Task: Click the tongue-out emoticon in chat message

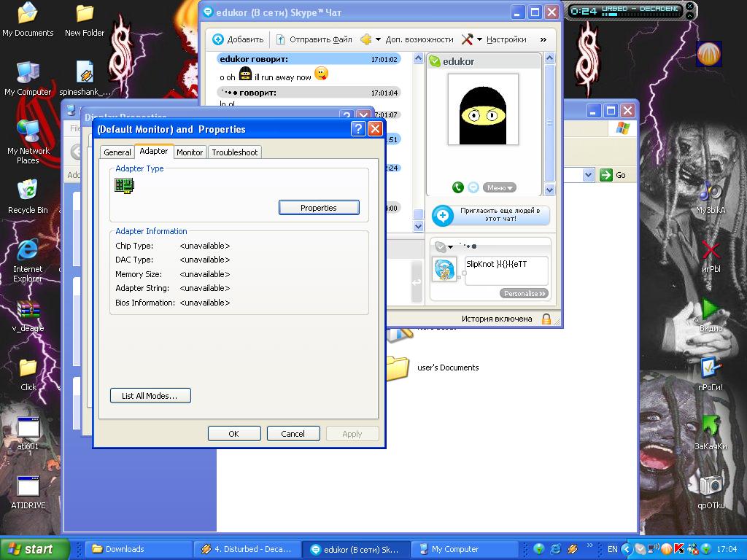Action: [322, 74]
